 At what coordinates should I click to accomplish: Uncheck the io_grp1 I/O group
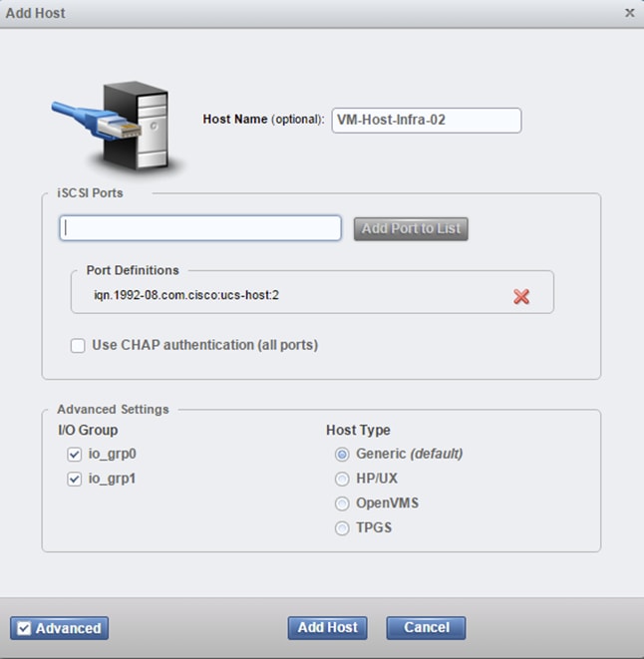(x=75, y=479)
